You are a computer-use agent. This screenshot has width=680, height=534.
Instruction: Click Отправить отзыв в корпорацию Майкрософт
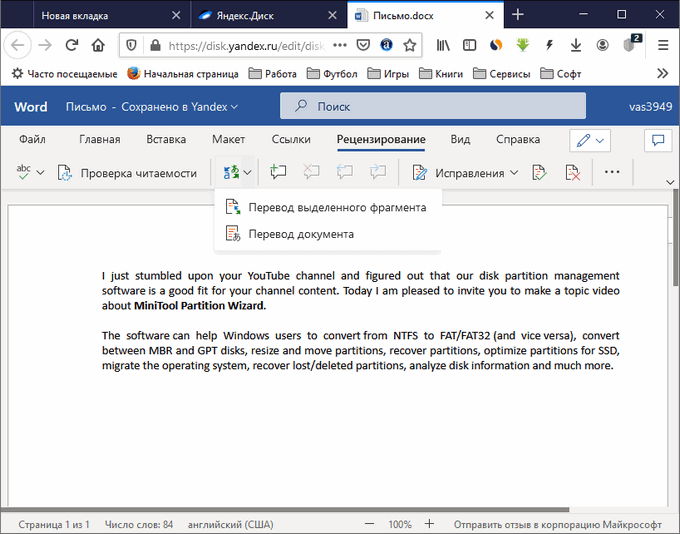pyautogui.click(x=558, y=524)
